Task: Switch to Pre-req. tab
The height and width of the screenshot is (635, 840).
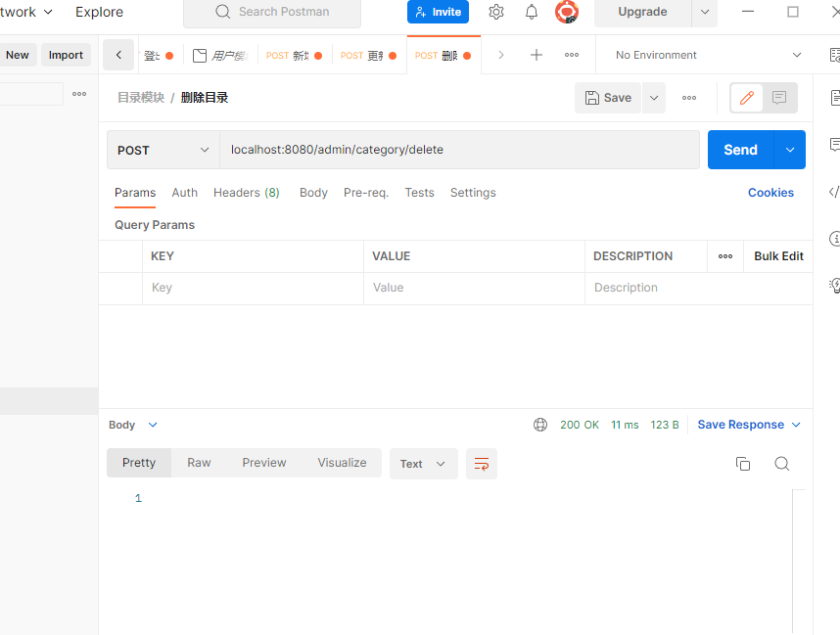Action: tap(366, 193)
